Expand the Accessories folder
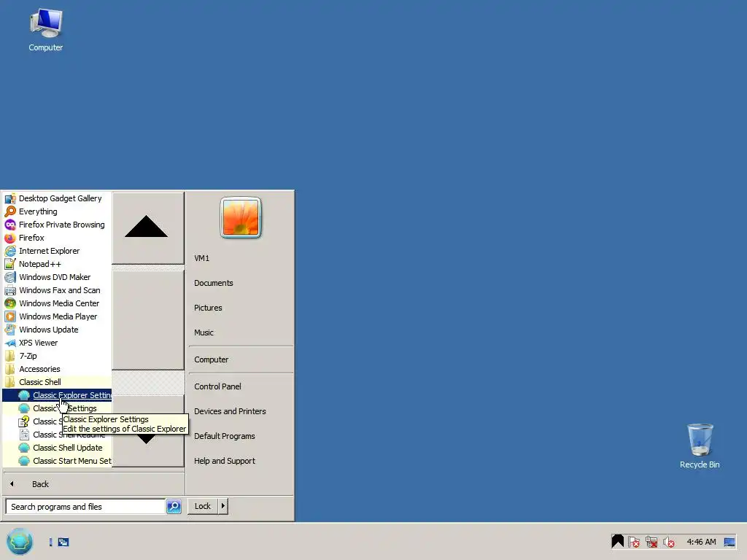Screen dimensions: 747x560 pyautogui.click(x=57, y=368)
